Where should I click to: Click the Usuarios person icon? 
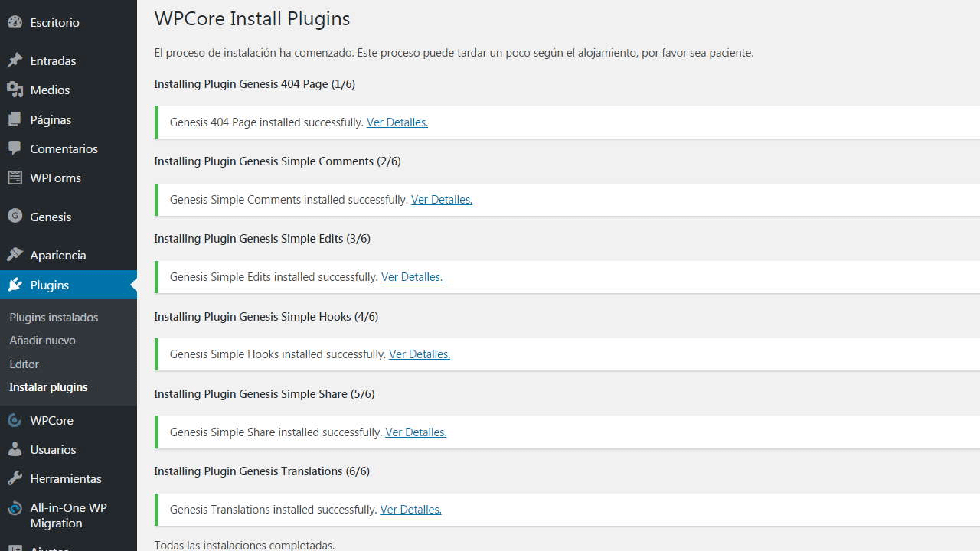(15, 449)
